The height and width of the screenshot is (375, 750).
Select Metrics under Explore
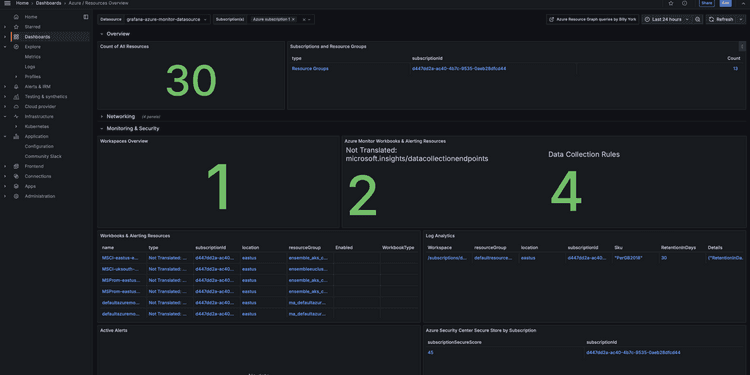(33, 57)
